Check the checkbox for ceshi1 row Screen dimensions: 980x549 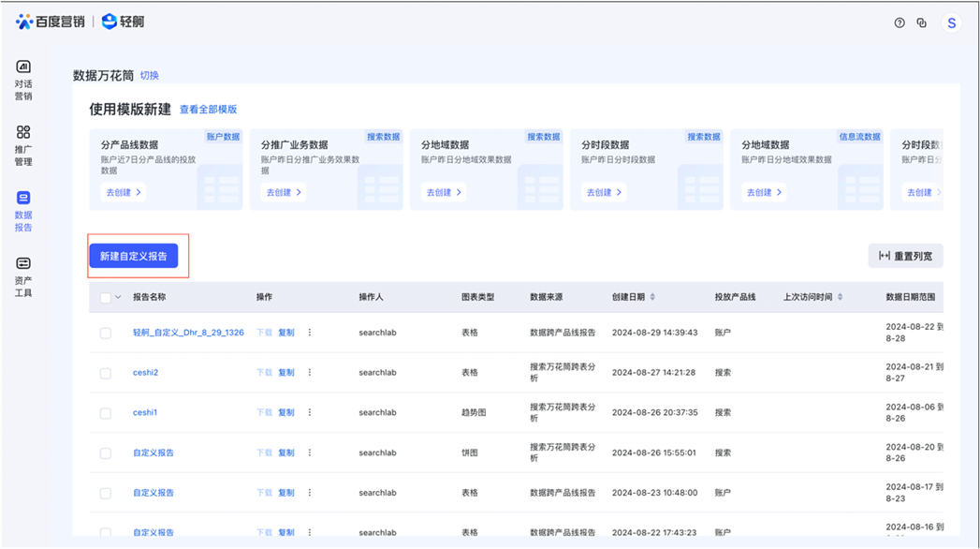[105, 413]
